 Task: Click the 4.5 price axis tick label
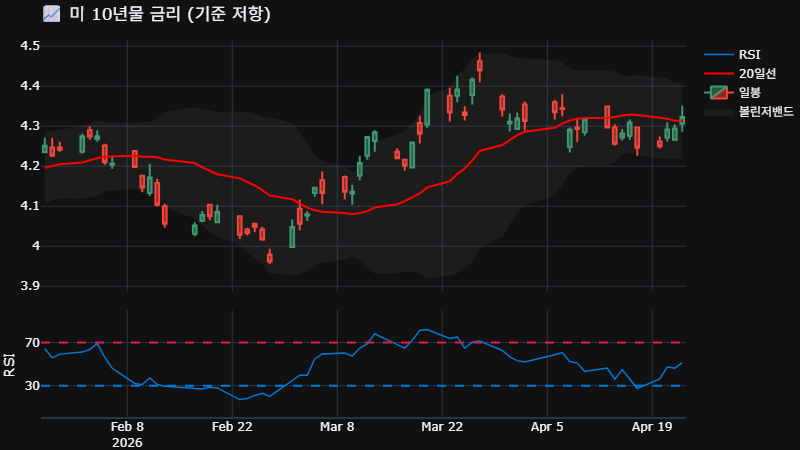30,46
